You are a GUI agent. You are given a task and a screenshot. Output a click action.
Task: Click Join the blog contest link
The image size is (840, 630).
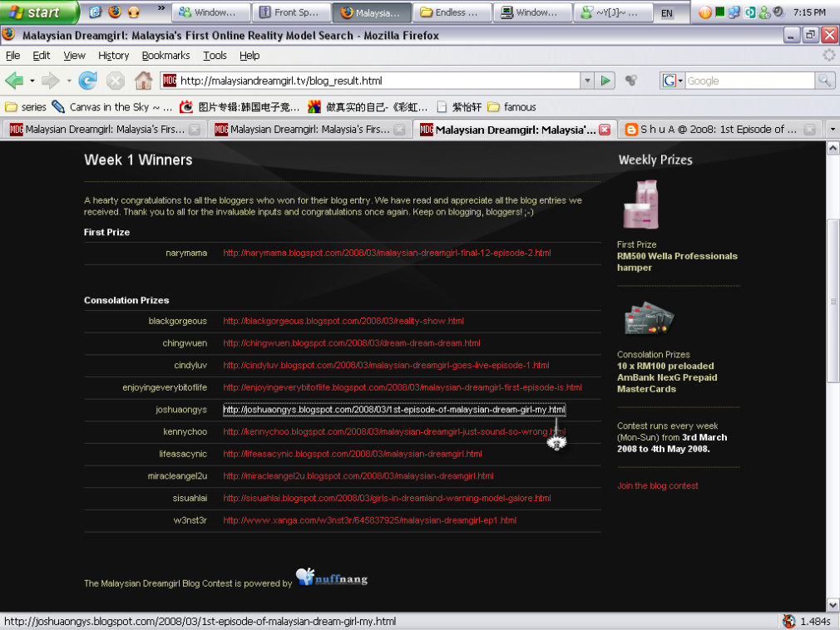(x=658, y=486)
